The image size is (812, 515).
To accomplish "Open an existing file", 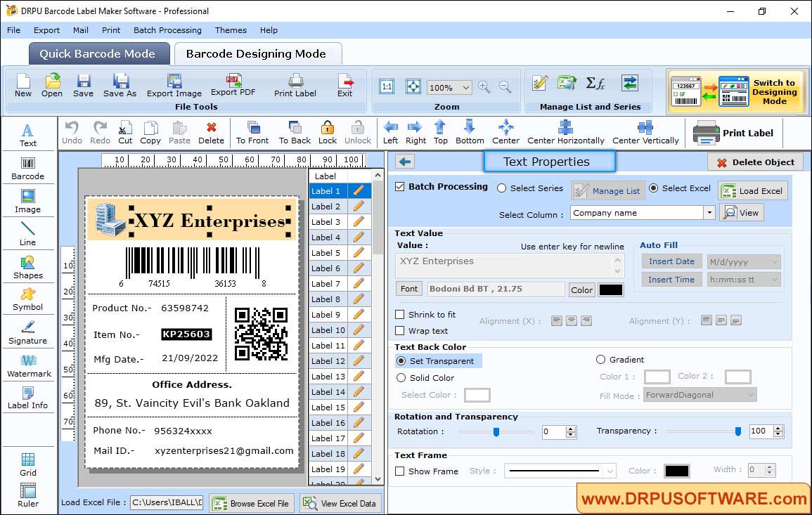I will tap(52, 86).
